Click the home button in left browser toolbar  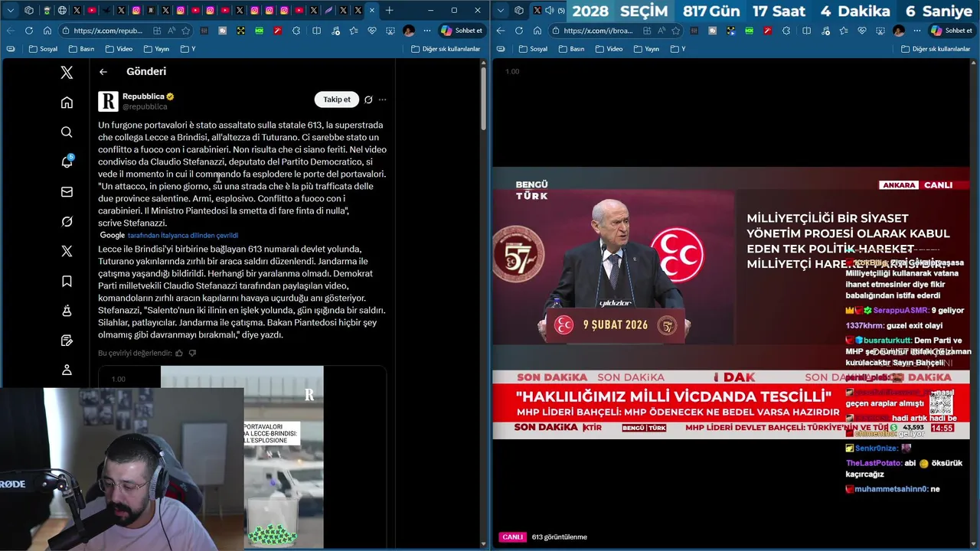pyautogui.click(x=47, y=31)
